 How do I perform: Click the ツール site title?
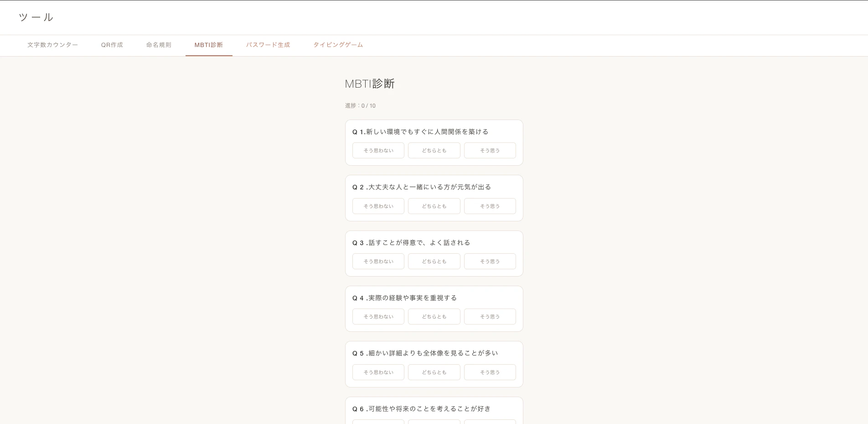36,17
